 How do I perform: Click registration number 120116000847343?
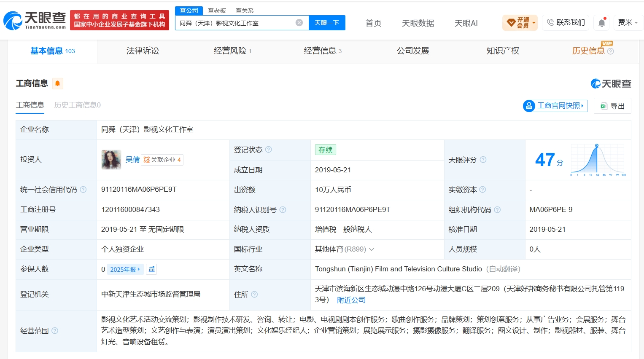[131, 209]
